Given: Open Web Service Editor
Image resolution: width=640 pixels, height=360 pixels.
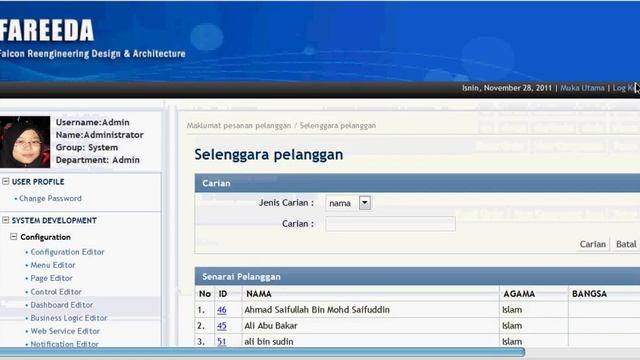Looking at the screenshot, I should pos(65,331).
